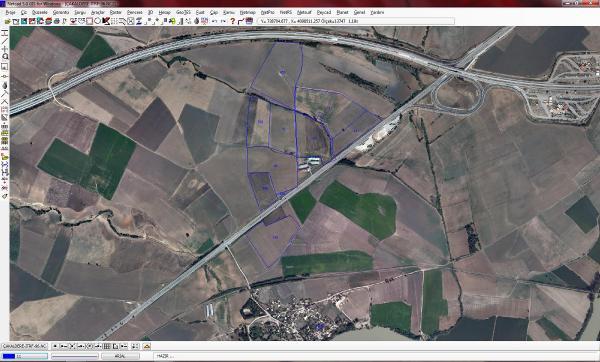Viewport: 600px width, 362px height.
Task: Toggle the intersection snap mode button
Action: coord(72,346)
